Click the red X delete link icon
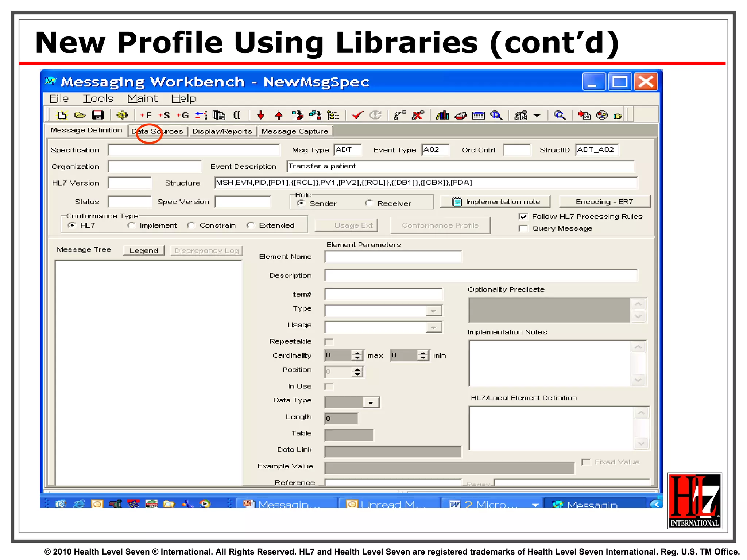This screenshot has width=747, height=560. [x=418, y=116]
